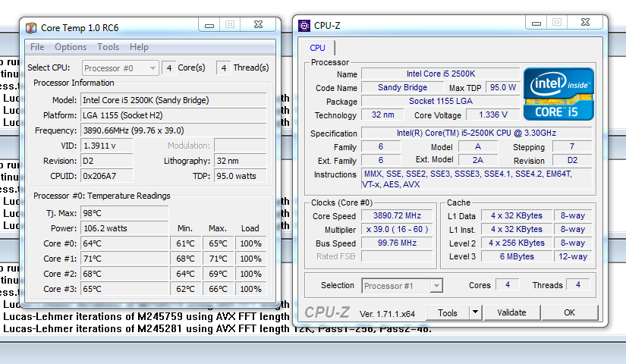Click the CPU-Z chip title bar icon

(x=304, y=26)
